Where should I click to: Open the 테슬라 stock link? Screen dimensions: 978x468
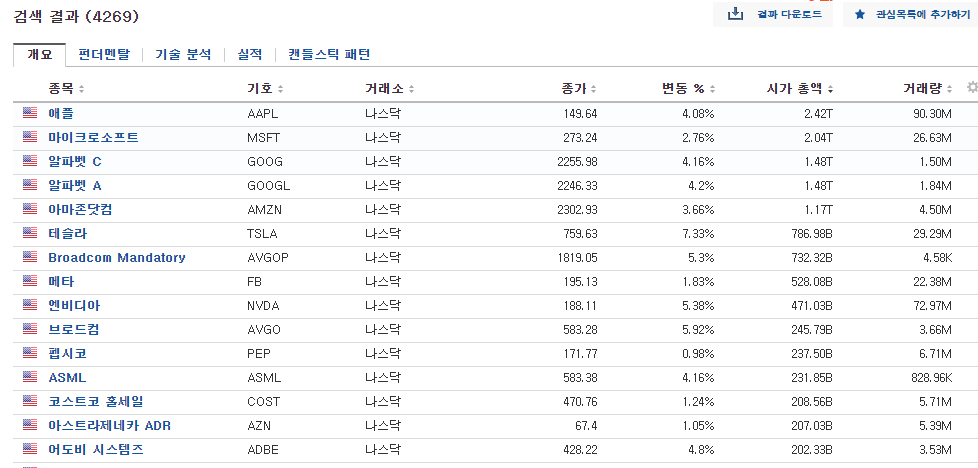click(68, 233)
